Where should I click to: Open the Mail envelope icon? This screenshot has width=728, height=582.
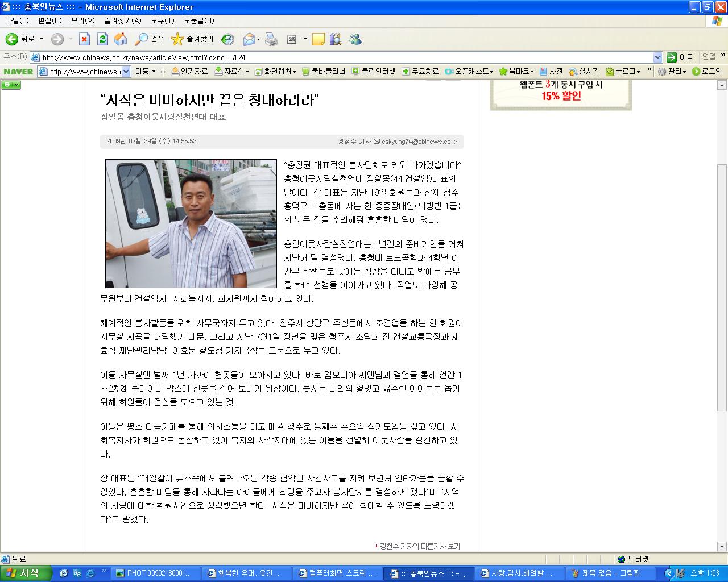(249, 39)
